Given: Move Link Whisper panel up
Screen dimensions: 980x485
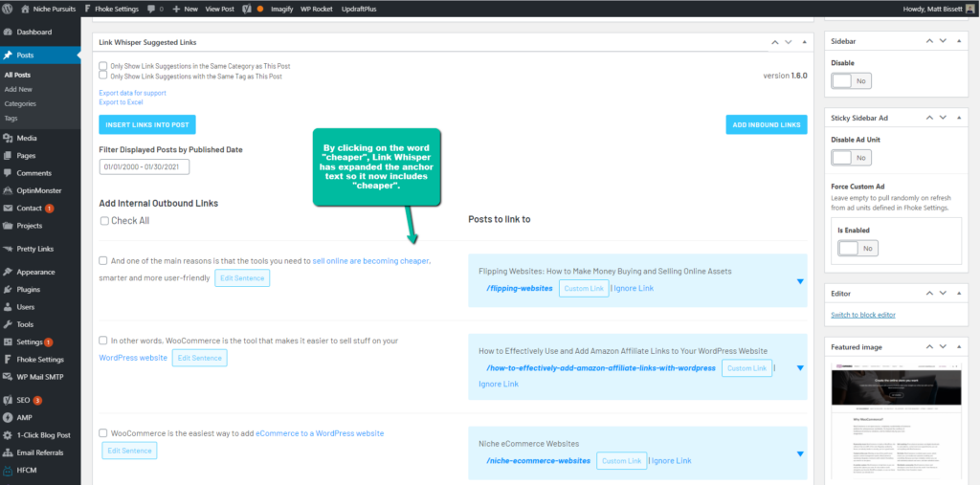Looking at the screenshot, I should point(775,42).
